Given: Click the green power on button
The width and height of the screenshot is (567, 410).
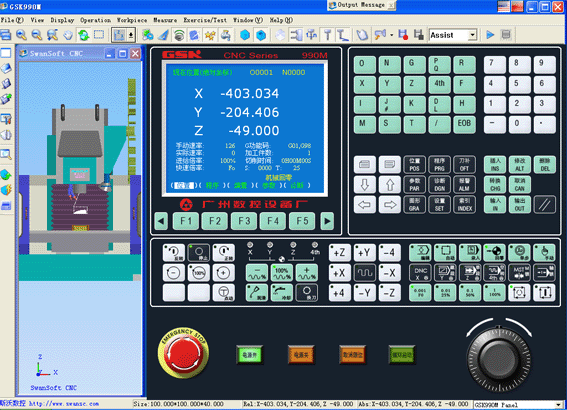Looking at the screenshot, I should coord(250,355).
